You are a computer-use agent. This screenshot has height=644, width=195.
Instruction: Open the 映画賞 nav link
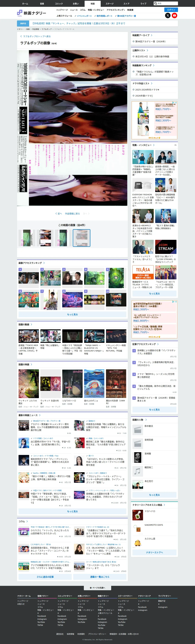(130, 10)
